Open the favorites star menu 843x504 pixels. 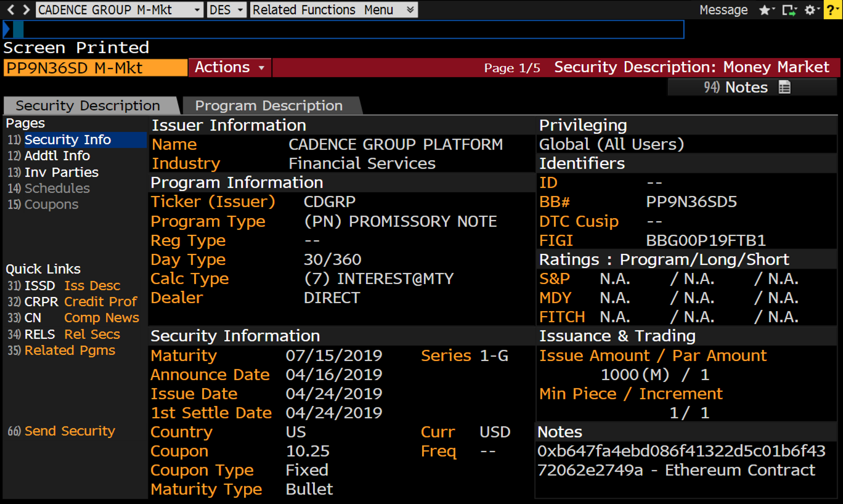tap(766, 10)
